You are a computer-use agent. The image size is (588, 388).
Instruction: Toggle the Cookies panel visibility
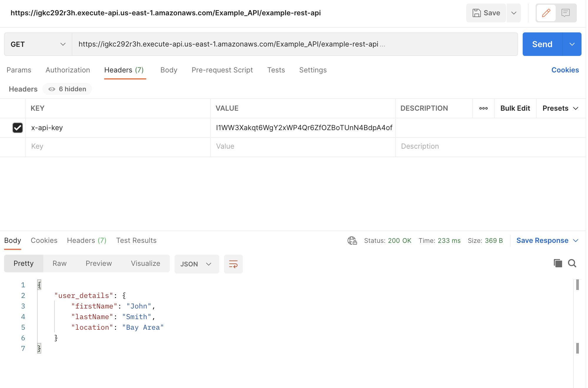tap(565, 70)
